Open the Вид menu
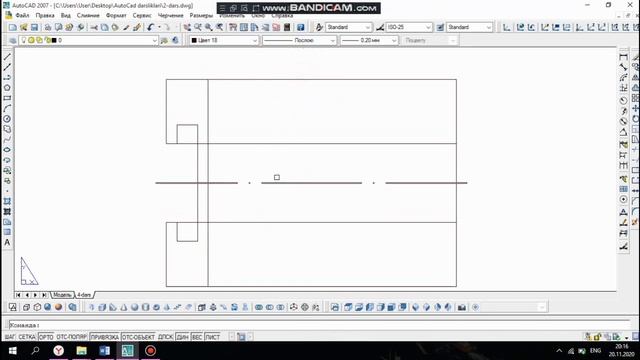The height and width of the screenshot is (360, 640). 66,16
